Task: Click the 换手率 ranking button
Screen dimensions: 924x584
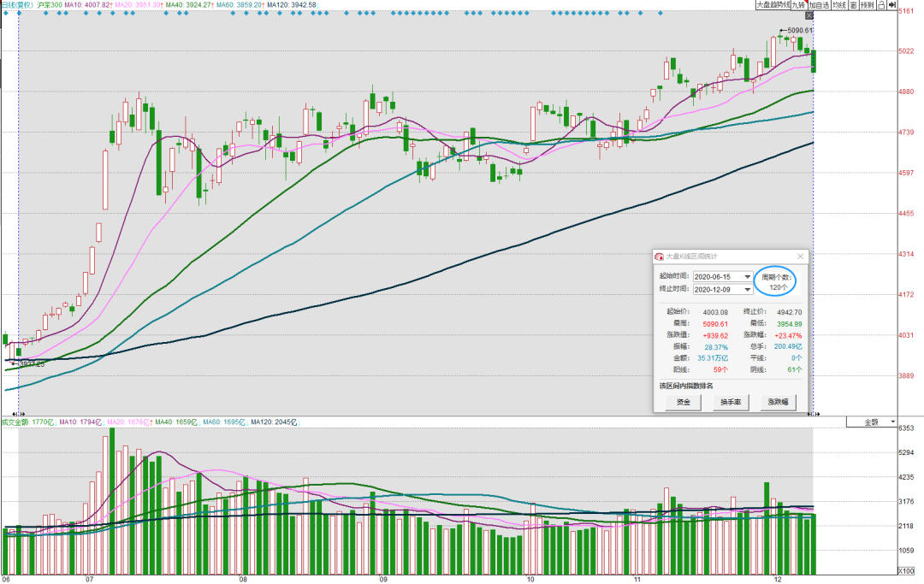Action: click(x=731, y=402)
